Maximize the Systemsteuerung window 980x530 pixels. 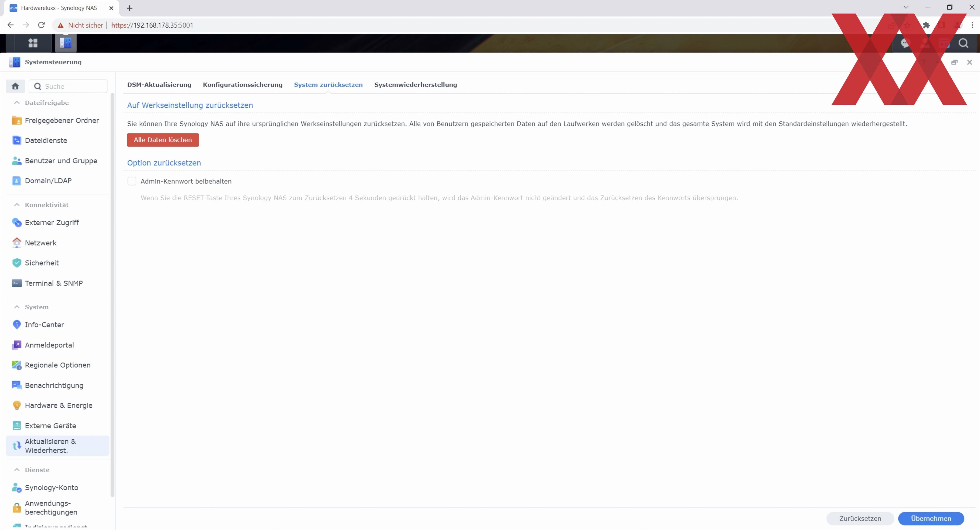pyautogui.click(x=954, y=62)
